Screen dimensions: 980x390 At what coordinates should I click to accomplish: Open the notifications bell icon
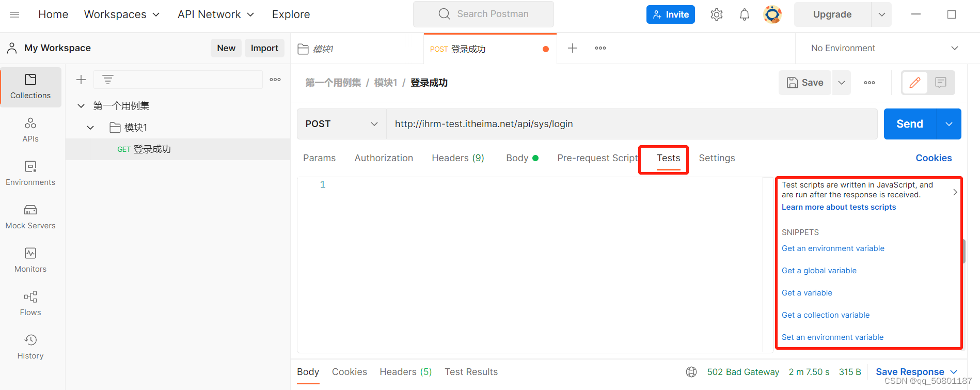pyautogui.click(x=745, y=14)
